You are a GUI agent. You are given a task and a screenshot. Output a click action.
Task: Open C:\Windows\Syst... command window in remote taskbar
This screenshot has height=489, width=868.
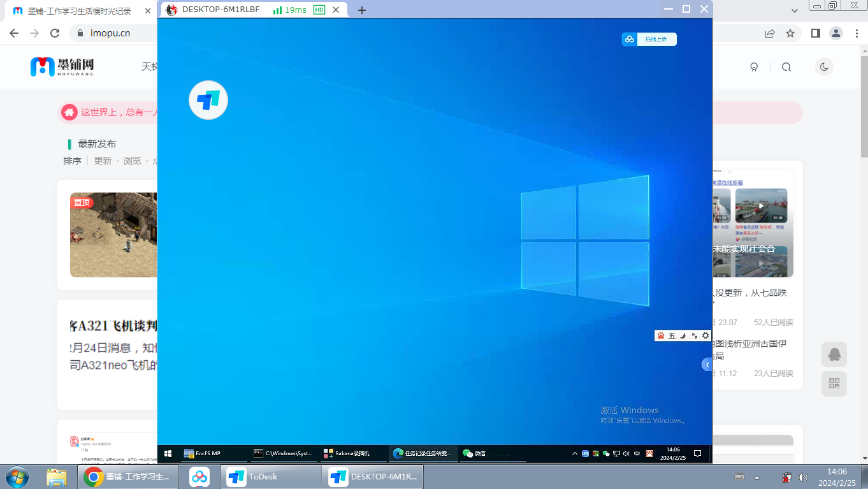pos(283,453)
